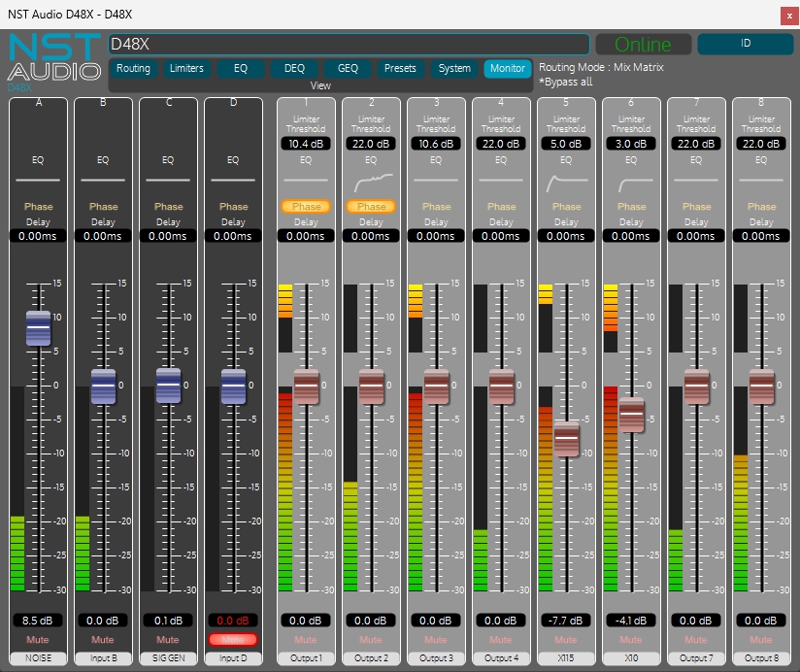Image resolution: width=800 pixels, height=672 pixels.
Task: Click the Output 2 gain fader handle
Action: coord(372,386)
